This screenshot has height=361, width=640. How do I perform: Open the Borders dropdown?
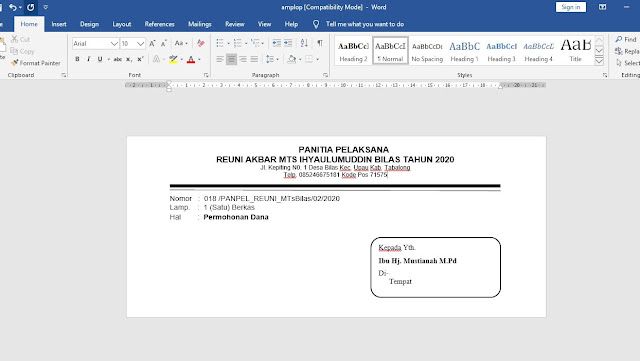click(317, 60)
